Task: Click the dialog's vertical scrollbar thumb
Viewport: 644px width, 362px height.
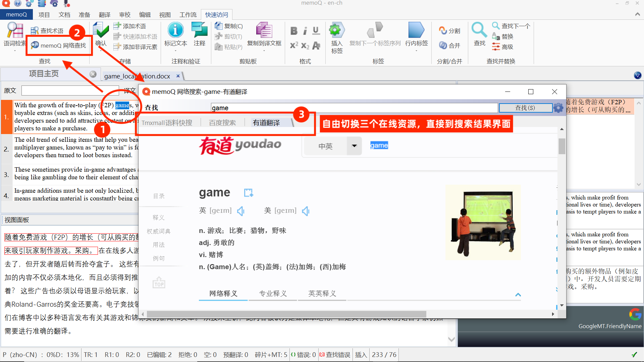Action: tap(562, 146)
